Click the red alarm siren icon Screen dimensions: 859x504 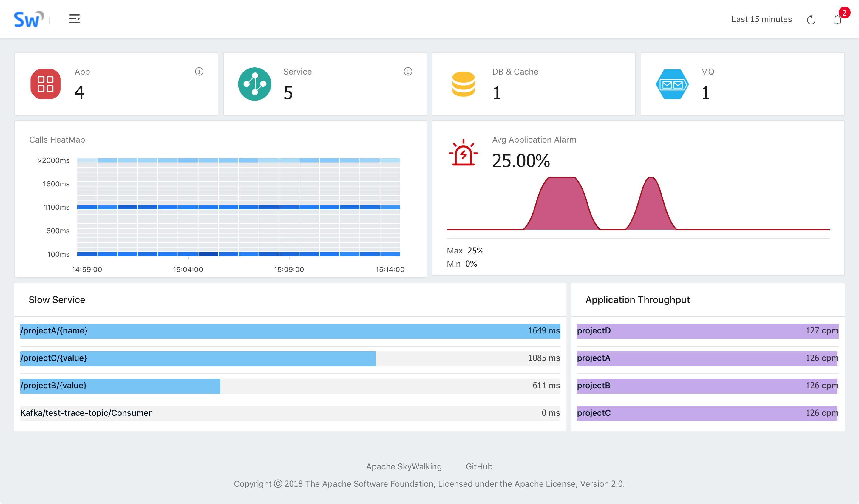pos(463,152)
